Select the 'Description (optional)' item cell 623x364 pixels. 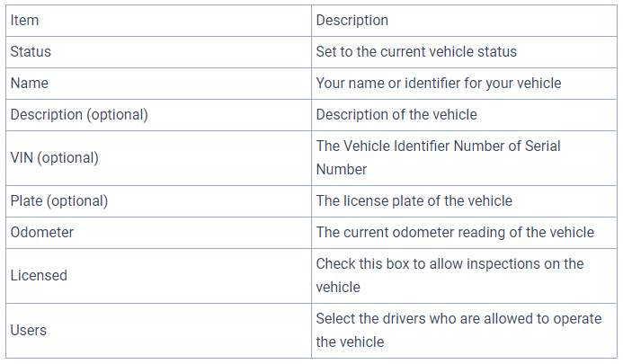(79, 114)
